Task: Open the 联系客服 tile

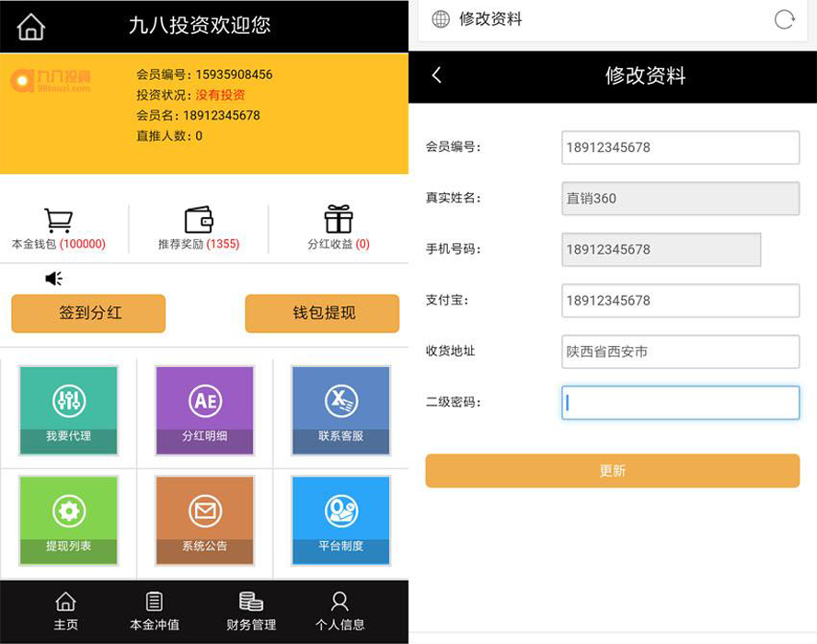Action: coord(340,410)
